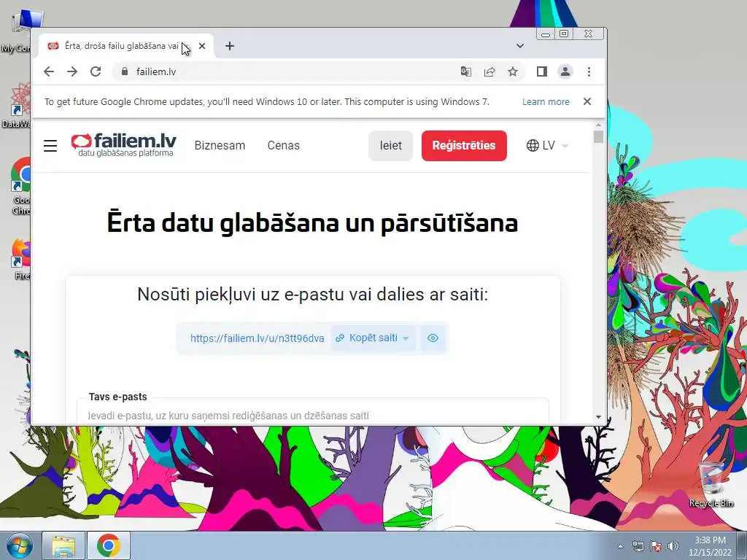Select the Firefox desktop shortcut
Image resolution: width=747 pixels, height=560 pixels.
point(21,259)
